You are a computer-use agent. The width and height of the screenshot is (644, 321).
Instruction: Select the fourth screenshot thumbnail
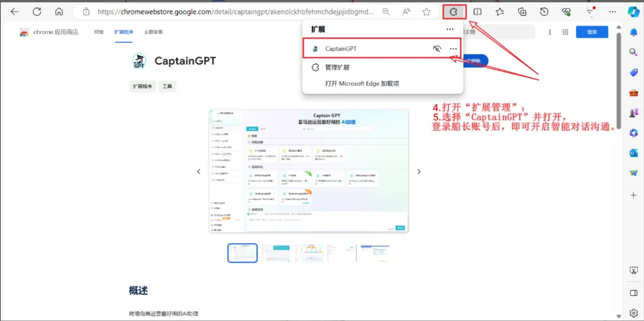coord(342,253)
